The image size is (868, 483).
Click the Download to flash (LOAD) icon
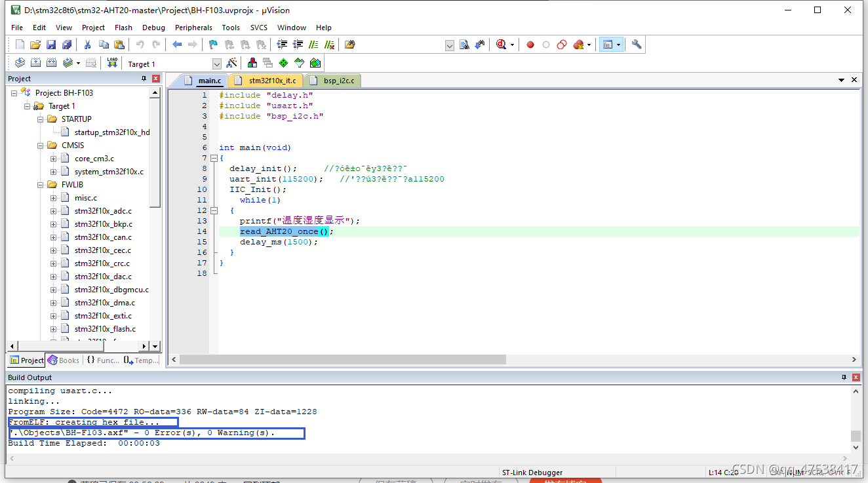112,63
